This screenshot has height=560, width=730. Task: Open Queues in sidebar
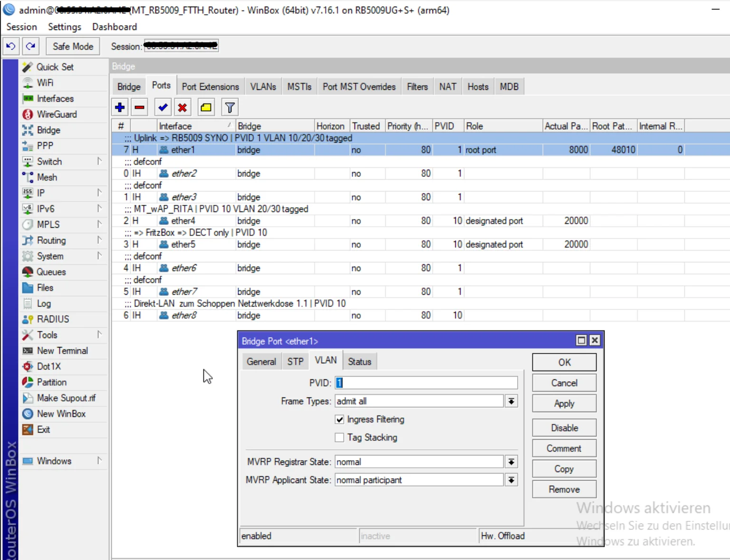(x=51, y=272)
